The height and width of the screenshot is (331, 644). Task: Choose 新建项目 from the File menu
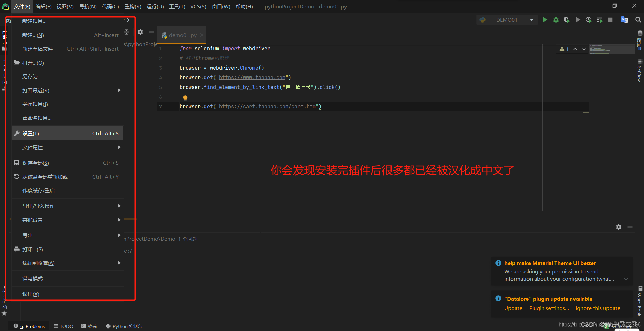click(x=68, y=21)
